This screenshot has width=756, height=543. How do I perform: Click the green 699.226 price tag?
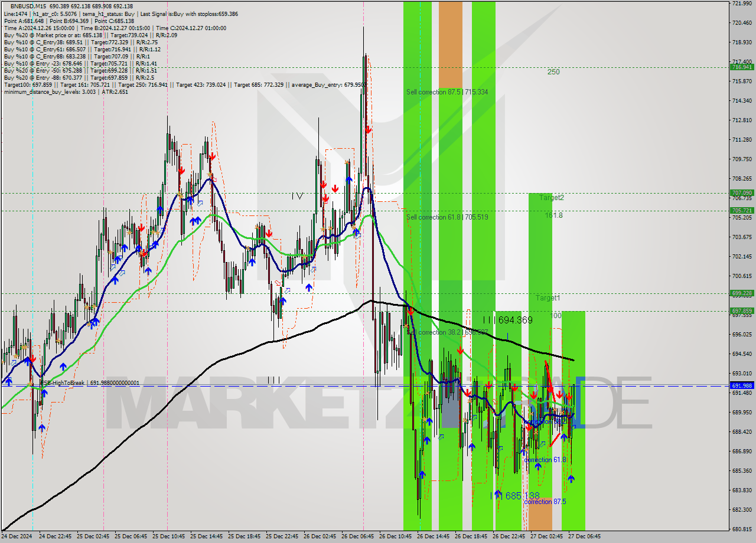click(742, 293)
